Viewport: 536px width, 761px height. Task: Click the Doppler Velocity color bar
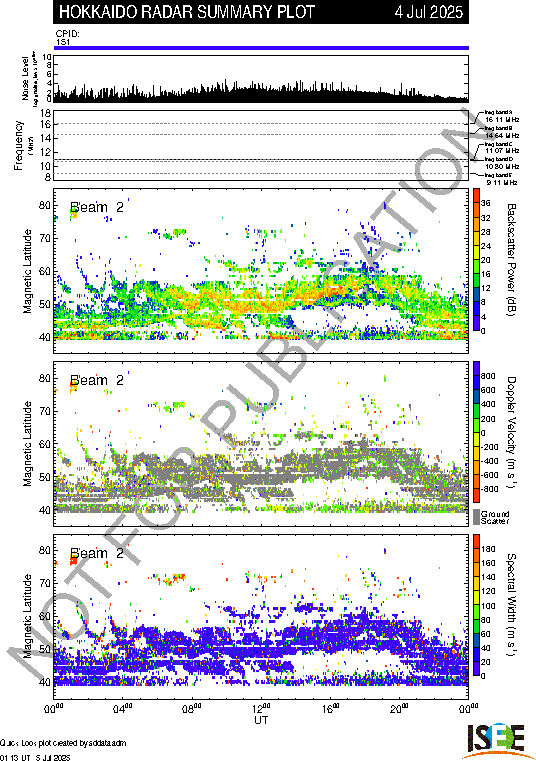[x=477, y=432]
